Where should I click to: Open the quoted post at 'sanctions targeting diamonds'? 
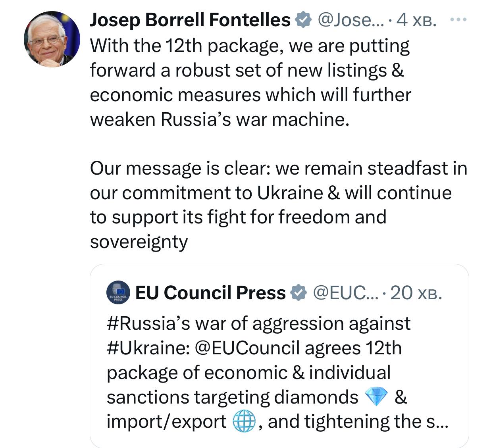tap(232, 397)
